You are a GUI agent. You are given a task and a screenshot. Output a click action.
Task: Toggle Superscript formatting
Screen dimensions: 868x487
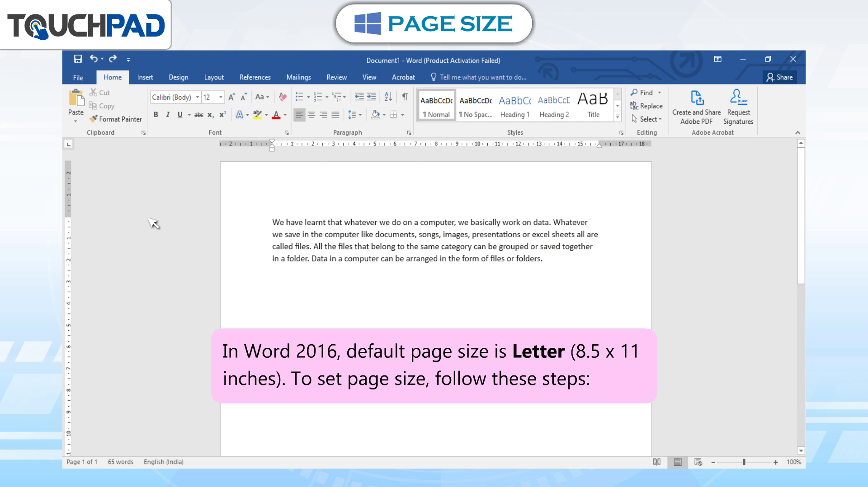pyautogui.click(x=222, y=115)
